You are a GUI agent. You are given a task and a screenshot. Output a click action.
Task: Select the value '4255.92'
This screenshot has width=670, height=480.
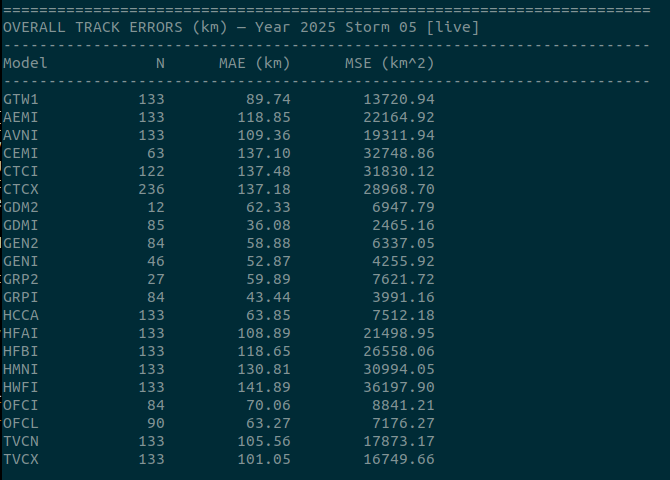[403, 261]
